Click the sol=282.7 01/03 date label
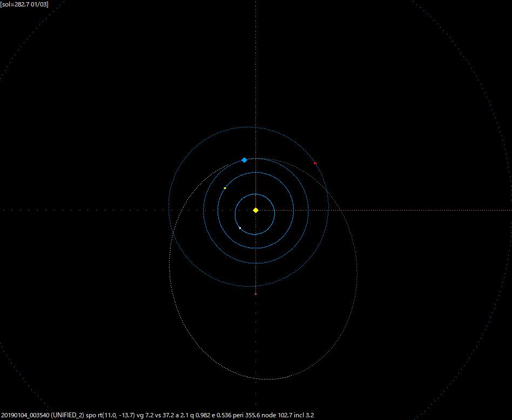This screenshot has height=420, width=512. [x=24, y=4]
